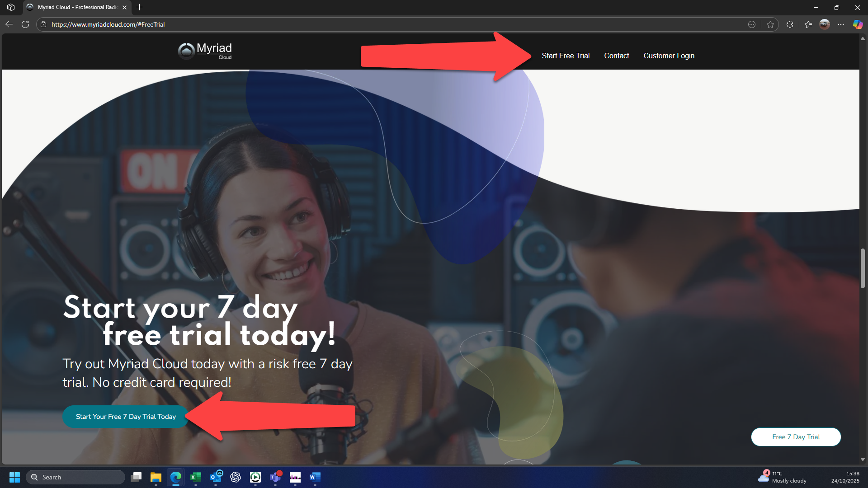
Task: Reload the page with refresh icon
Action: point(25,24)
